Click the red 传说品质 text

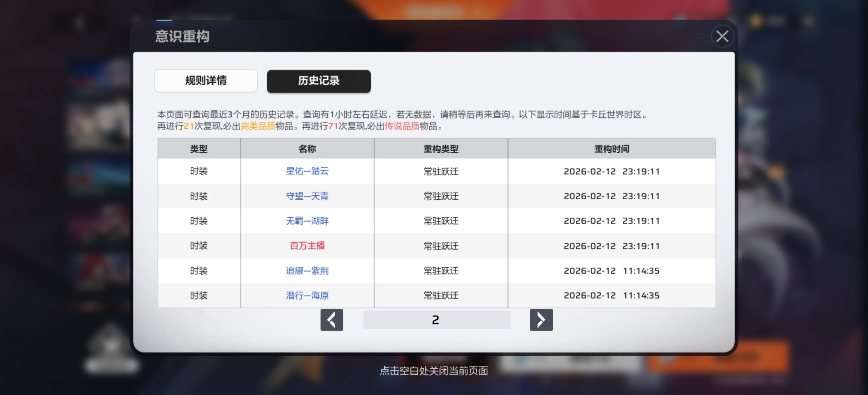click(x=402, y=126)
